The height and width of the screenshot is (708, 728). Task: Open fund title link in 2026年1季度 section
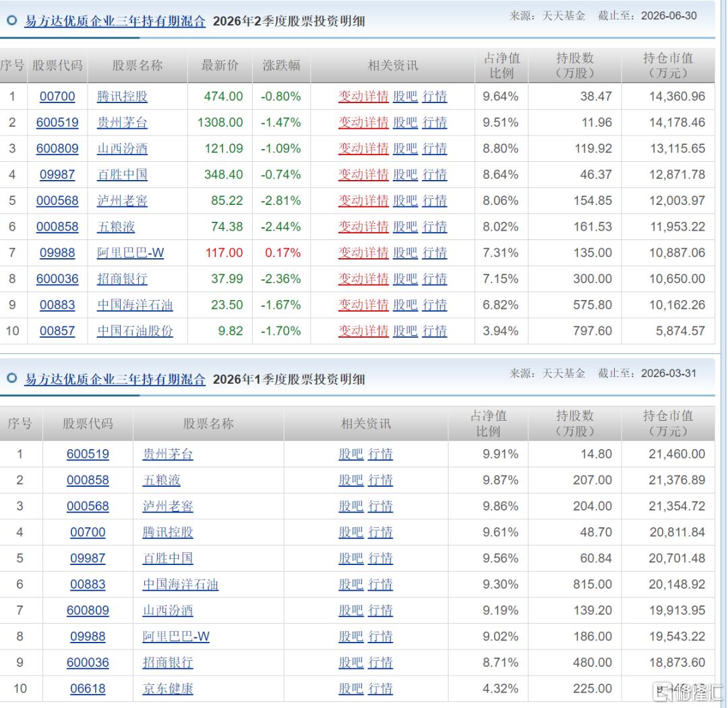pos(115,379)
